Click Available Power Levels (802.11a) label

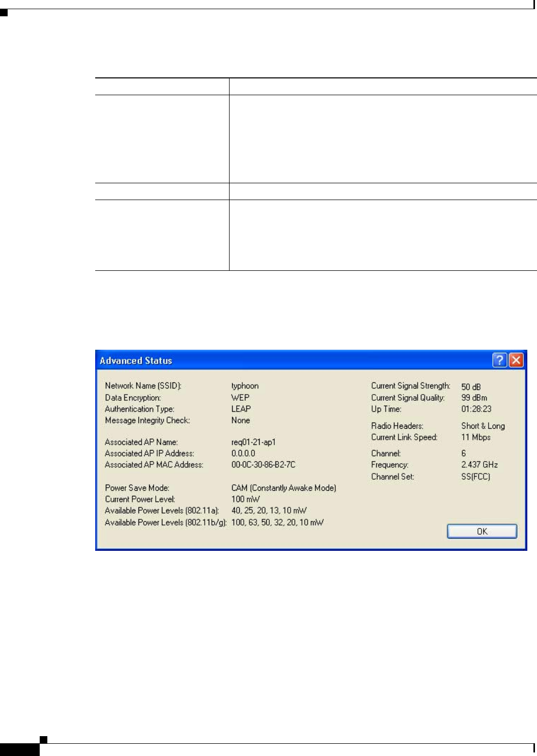click(x=162, y=511)
